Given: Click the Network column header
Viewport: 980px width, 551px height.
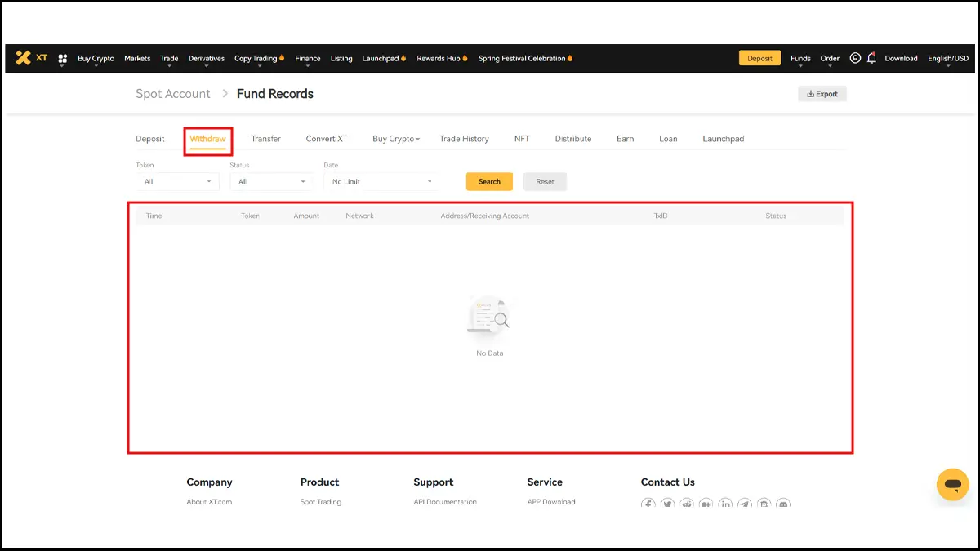Looking at the screenshot, I should (359, 216).
